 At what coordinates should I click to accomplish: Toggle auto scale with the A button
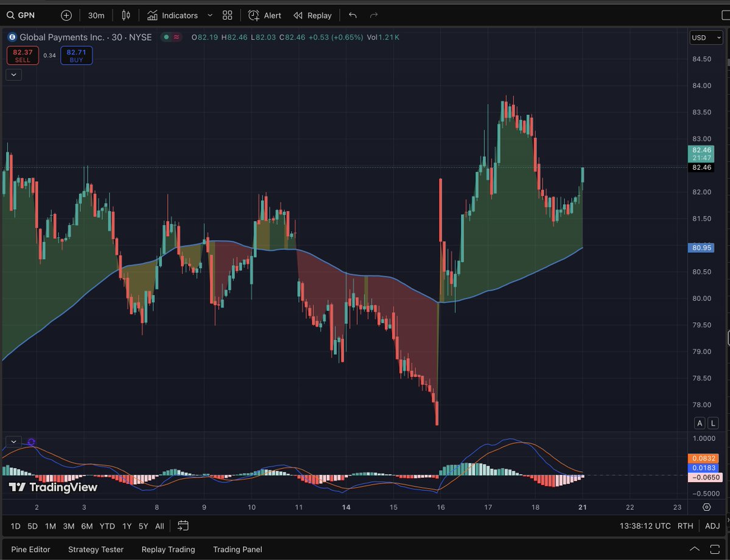pyautogui.click(x=700, y=423)
